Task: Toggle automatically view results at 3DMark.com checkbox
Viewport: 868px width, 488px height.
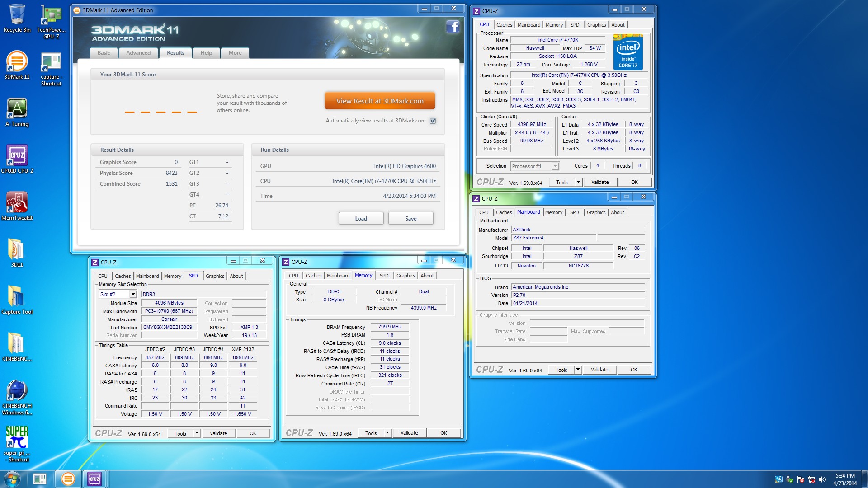Action: click(x=433, y=121)
